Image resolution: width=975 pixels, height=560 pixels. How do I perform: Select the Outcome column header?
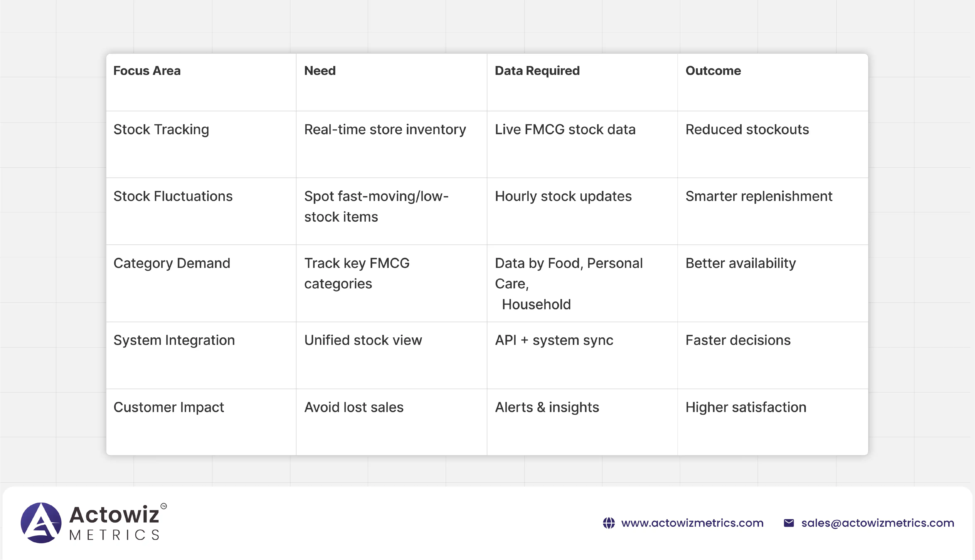pos(713,71)
